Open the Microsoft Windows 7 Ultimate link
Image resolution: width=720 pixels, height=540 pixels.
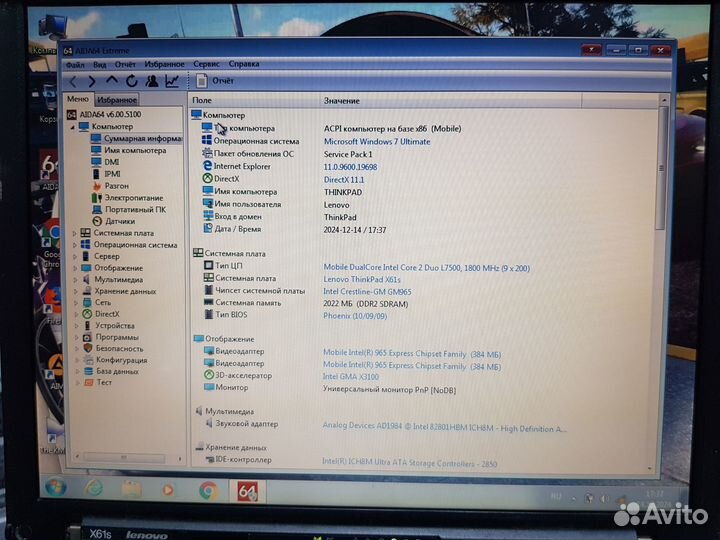coord(376,142)
